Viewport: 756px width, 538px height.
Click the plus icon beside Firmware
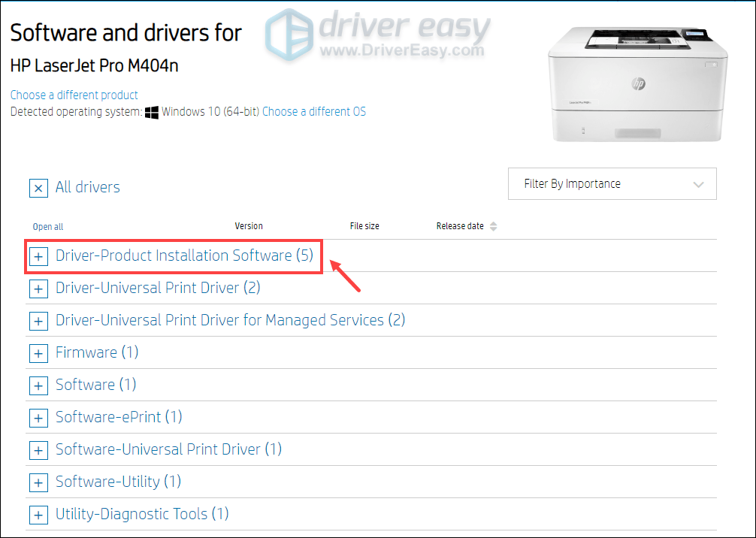click(x=38, y=353)
